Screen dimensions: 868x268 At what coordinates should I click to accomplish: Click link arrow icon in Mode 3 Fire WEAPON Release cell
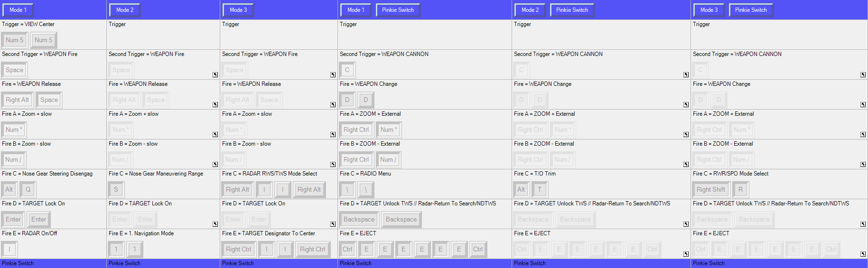[x=333, y=105]
